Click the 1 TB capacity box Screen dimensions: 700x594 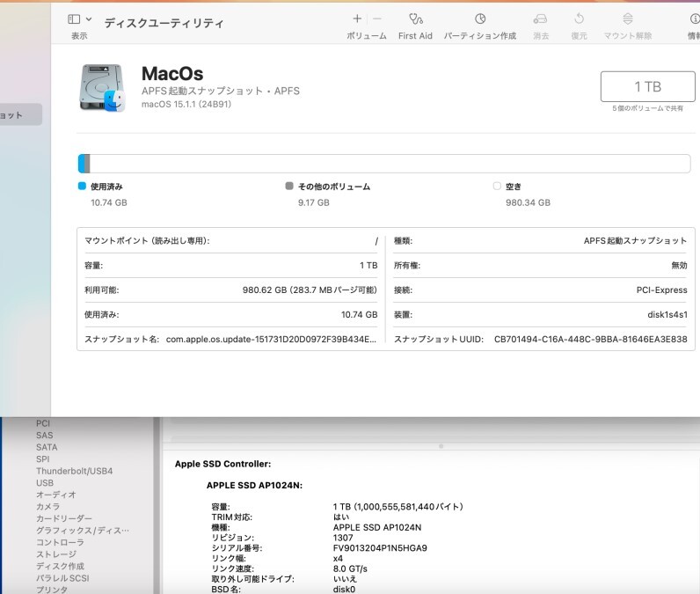pyautogui.click(x=648, y=86)
